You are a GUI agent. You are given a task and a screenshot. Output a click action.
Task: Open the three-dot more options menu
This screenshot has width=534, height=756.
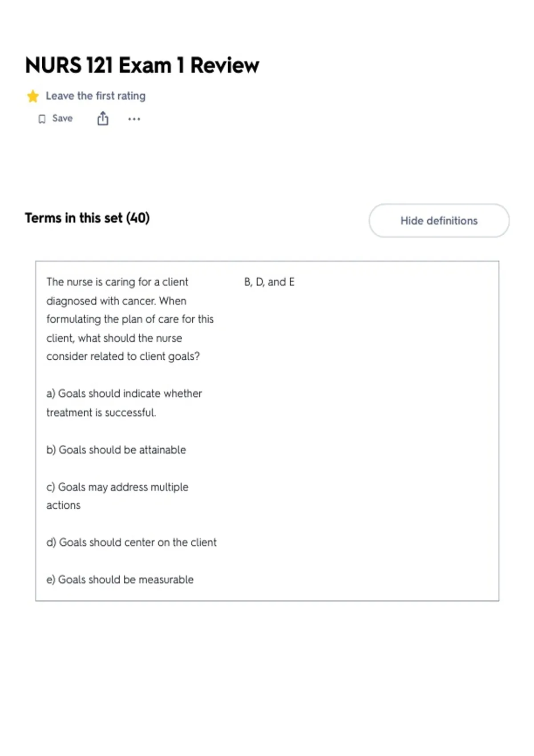[134, 119]
